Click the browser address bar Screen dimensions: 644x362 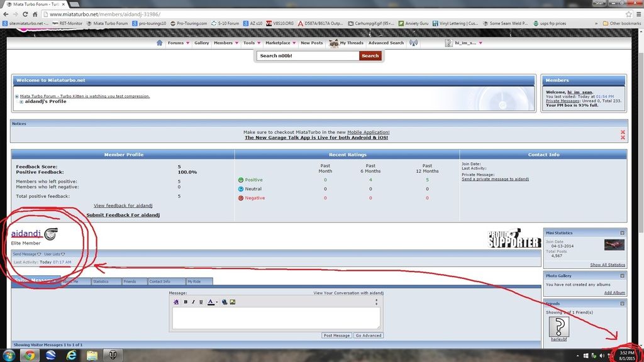point(333,14)
